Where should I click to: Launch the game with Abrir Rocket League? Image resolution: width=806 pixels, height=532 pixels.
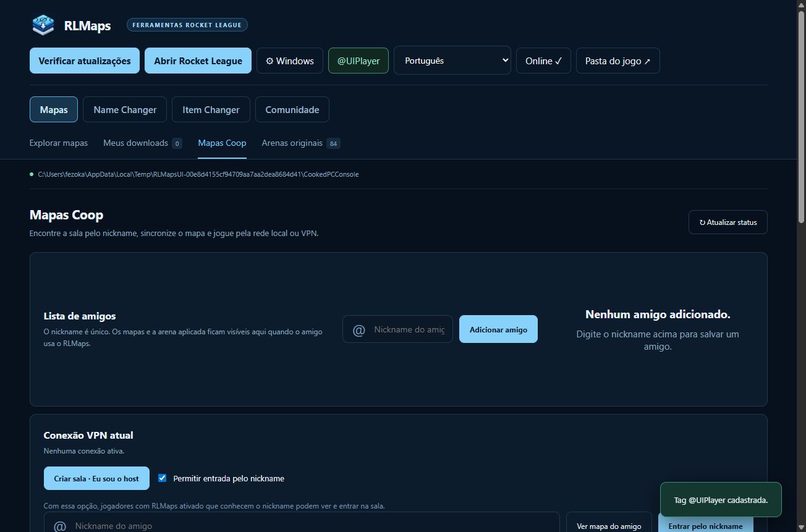[198, 61]
